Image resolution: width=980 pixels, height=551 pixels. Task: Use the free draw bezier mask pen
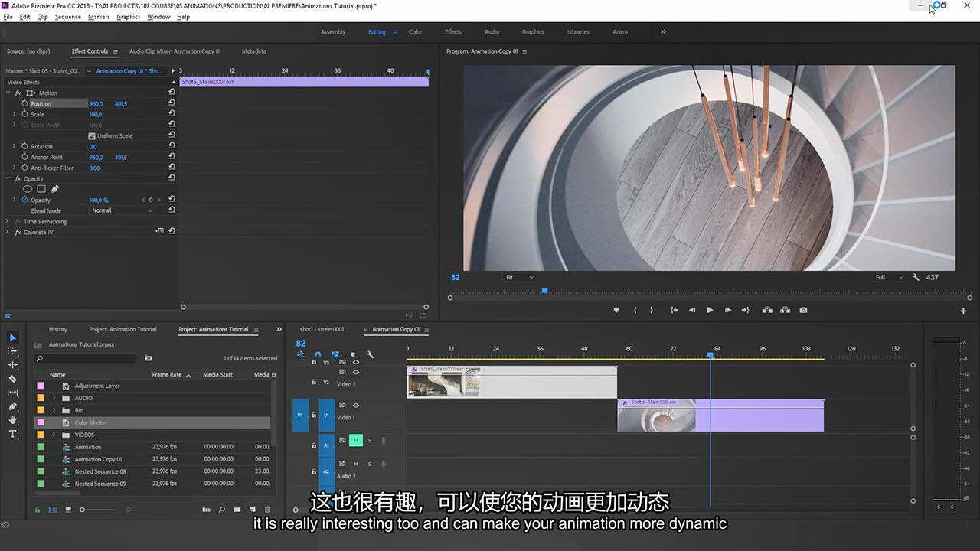tap(54, 189)
